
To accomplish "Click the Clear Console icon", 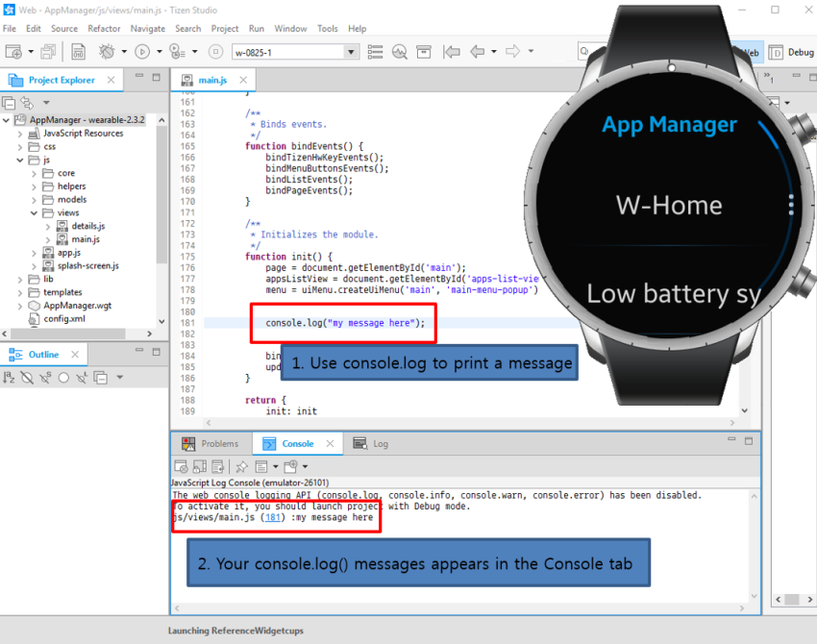I will pyautogui.click(x=182, y=466).
